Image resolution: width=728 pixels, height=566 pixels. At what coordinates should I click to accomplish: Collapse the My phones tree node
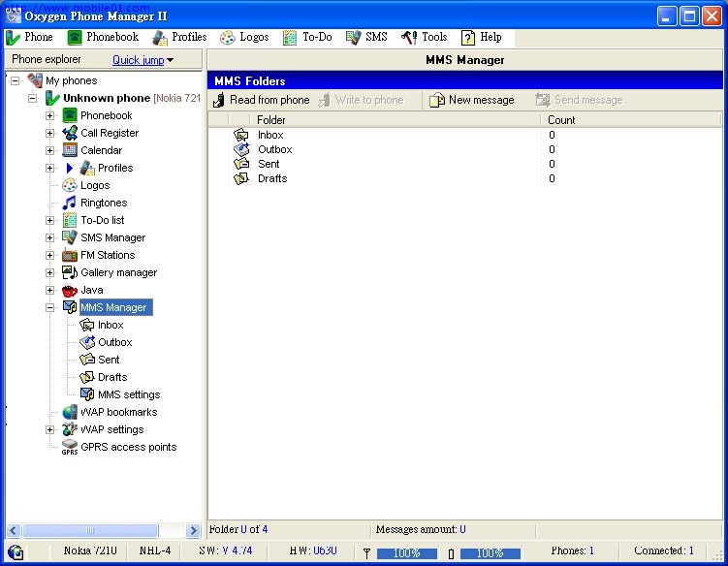pyautogui.click(x=15, y=80)
